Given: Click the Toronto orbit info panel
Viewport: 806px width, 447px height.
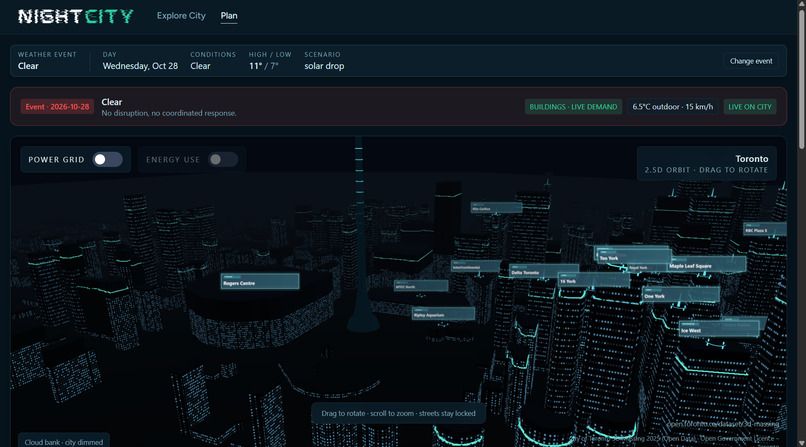Looking at the screenshot, I should pos(706,164).
